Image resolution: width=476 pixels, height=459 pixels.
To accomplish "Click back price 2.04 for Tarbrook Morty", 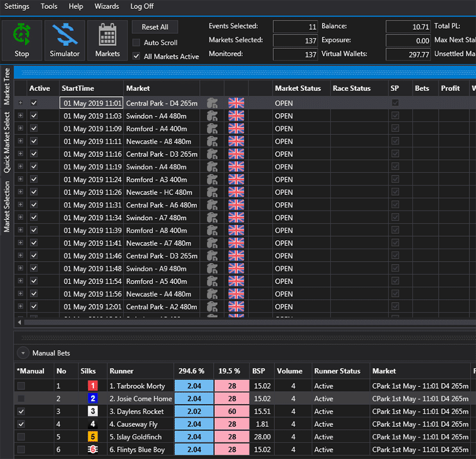I will tap(194, 386).
